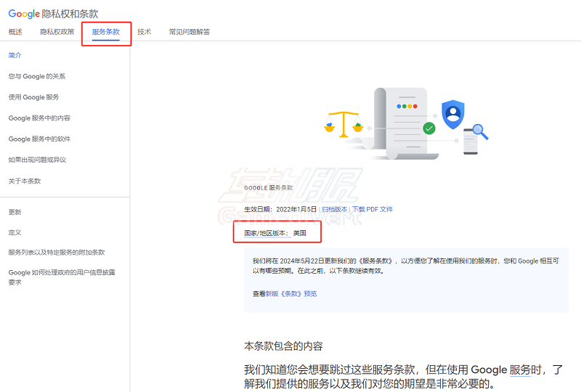This screenshot has height=392, width=581.
Task: Go to 使用 Google 服务 section
Action: point(33,97)
